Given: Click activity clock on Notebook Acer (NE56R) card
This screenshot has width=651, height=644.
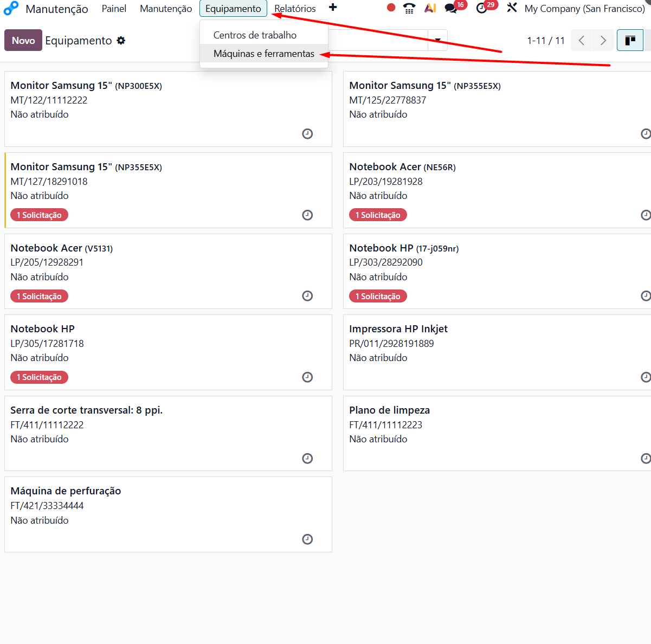Looking at the screenshot, I should pos(646,215).
